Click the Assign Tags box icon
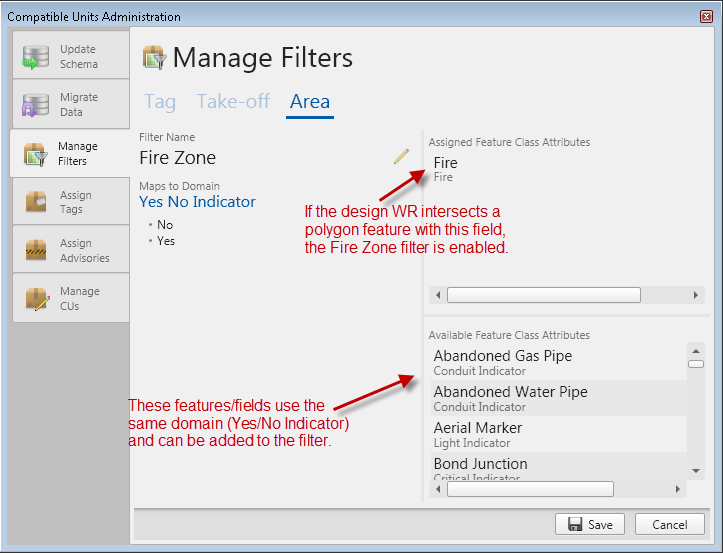The image size is (723, 553). click(x=36, y=202)
